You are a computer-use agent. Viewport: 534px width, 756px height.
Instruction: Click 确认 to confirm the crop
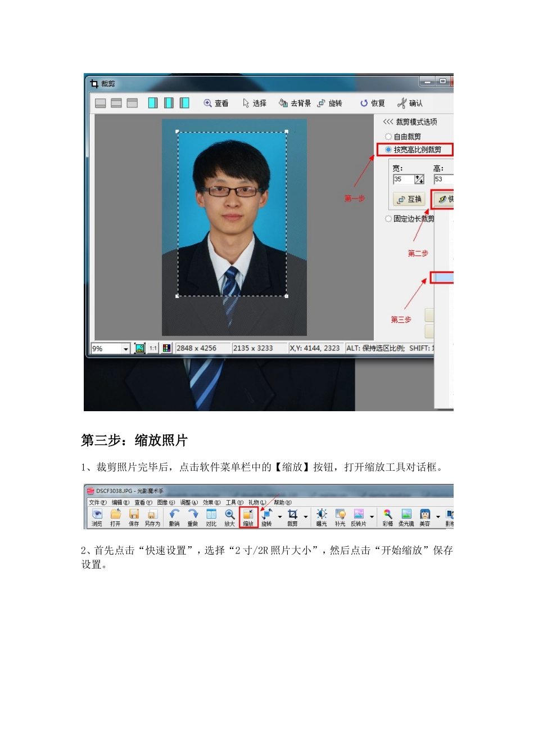pyautogui.click(x=410, y=103)
